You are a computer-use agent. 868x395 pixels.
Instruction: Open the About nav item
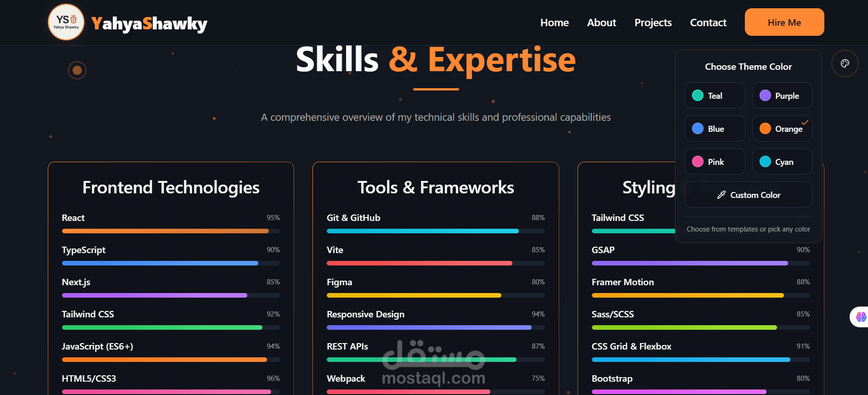[x=601, y=23]
